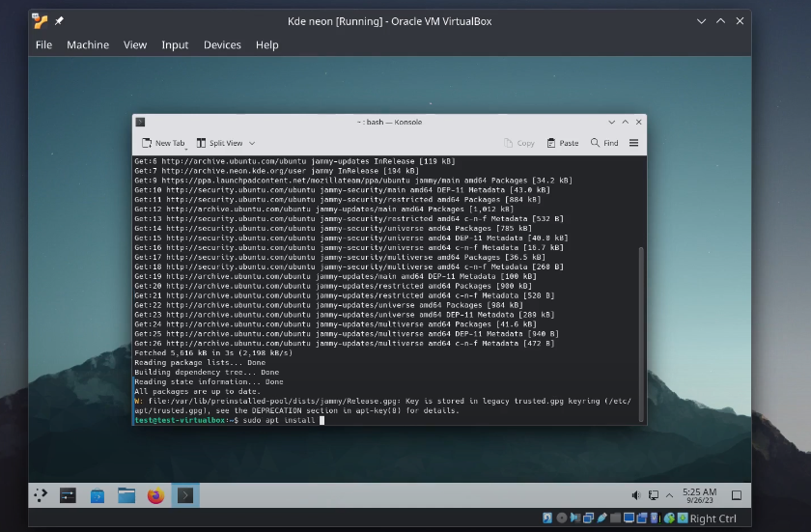Click the Show Desktop button in panel
The image size is (811, 532).
point(736,495)
